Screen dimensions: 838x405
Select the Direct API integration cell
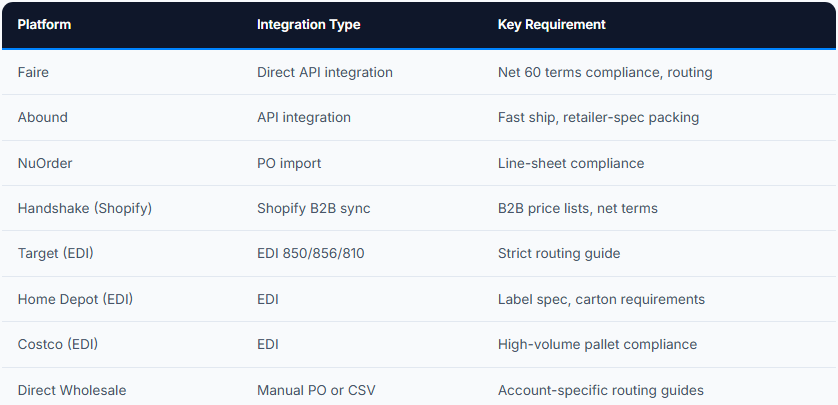[325, 72]
